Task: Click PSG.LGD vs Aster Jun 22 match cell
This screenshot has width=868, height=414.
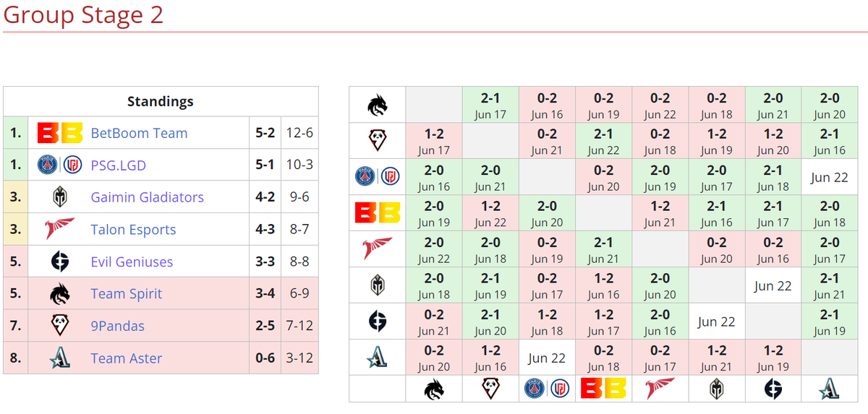Action: click(830, 178)
